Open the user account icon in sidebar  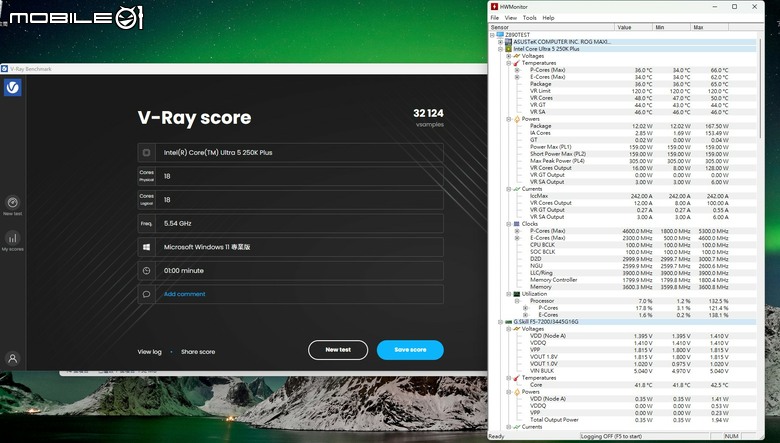(12, 358)
